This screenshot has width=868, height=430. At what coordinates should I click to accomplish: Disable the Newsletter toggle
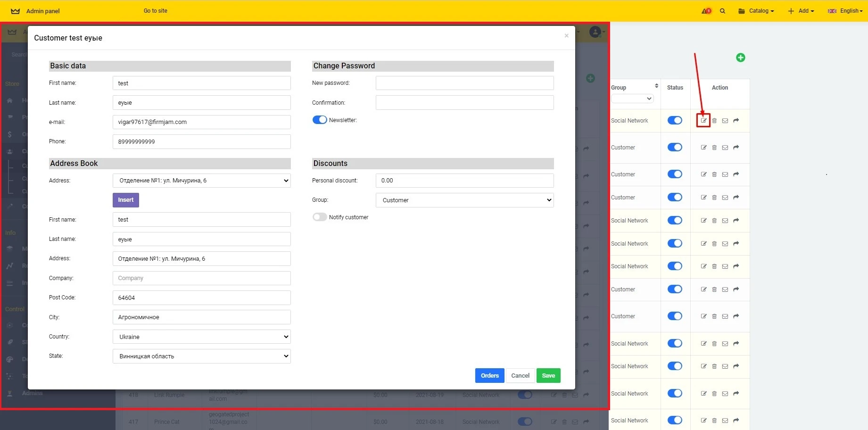click(320, 120)
